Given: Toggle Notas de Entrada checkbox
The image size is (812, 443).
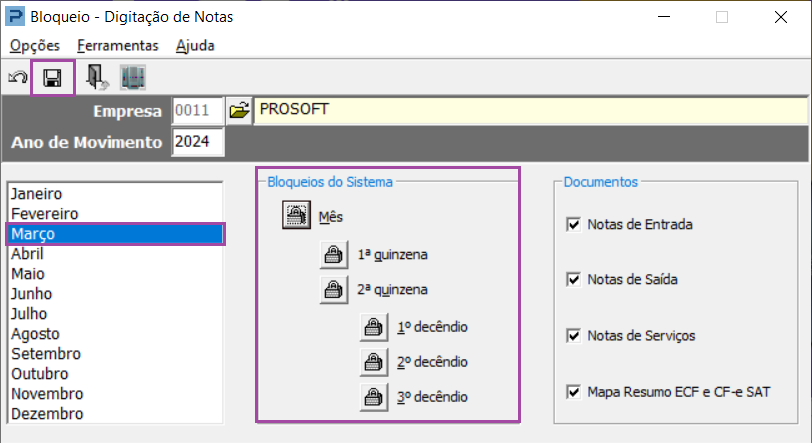Looking at the screenshot, I should tap(573, 225).
